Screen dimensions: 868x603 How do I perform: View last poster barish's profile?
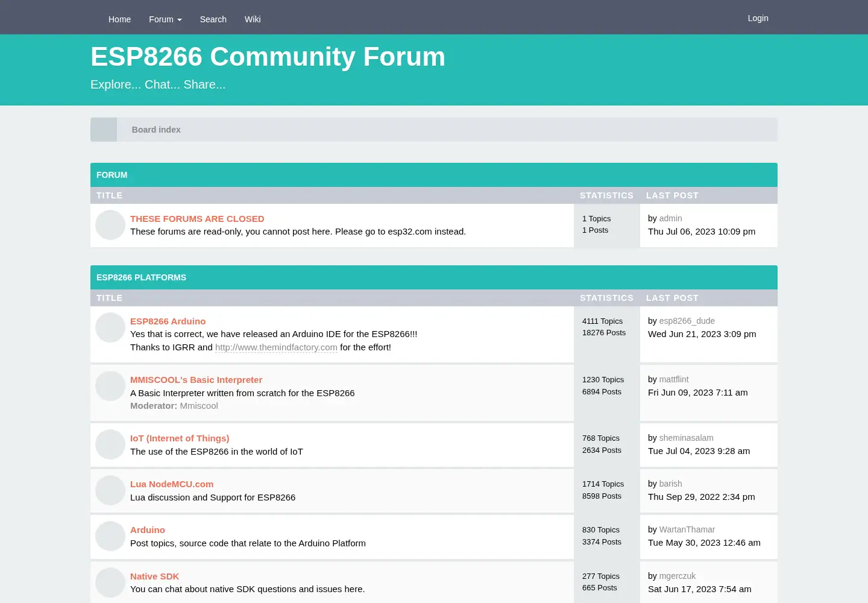pos(671,484)
